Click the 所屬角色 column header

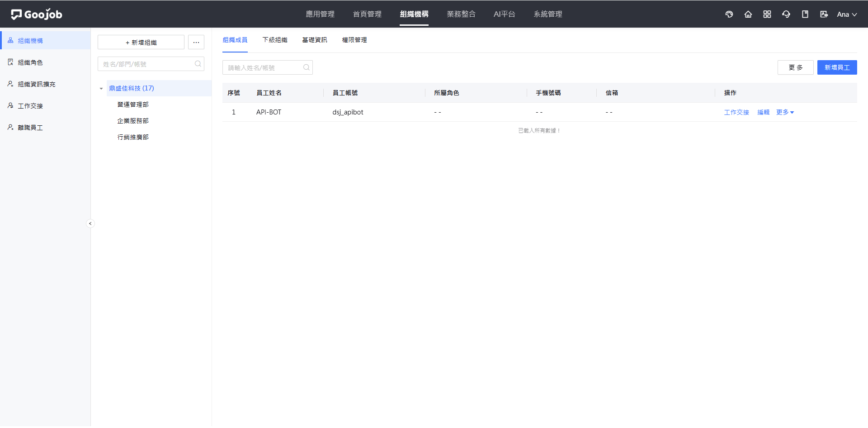tap(447, 93)
